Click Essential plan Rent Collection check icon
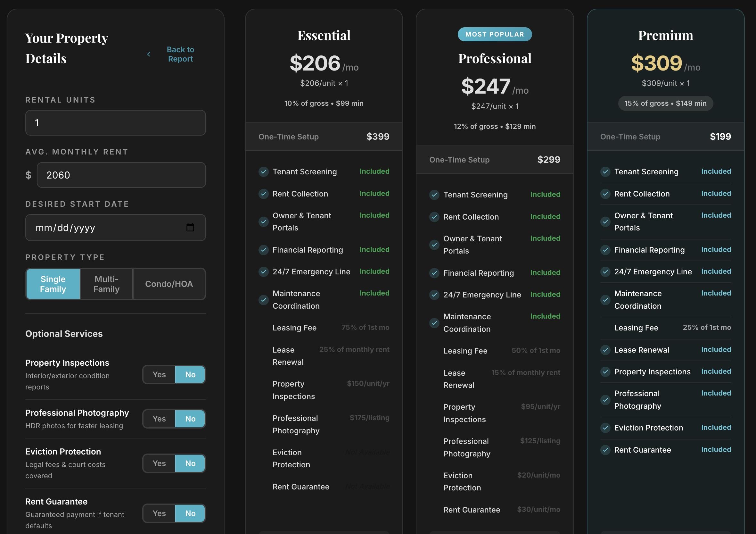The height and width of the screenshot is (534, 756). tap(263, 194)
